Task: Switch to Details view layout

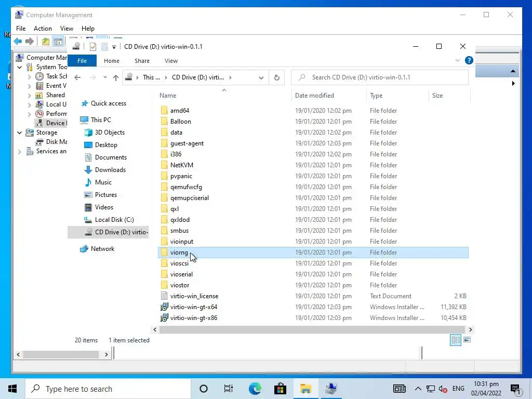Action: tap(456, 340)
